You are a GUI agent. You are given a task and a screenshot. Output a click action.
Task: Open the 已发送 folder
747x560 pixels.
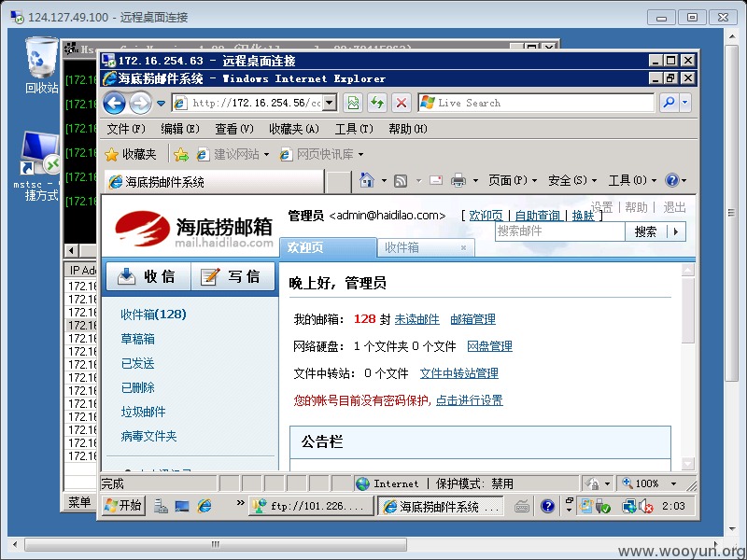click(x=137, y=363)
